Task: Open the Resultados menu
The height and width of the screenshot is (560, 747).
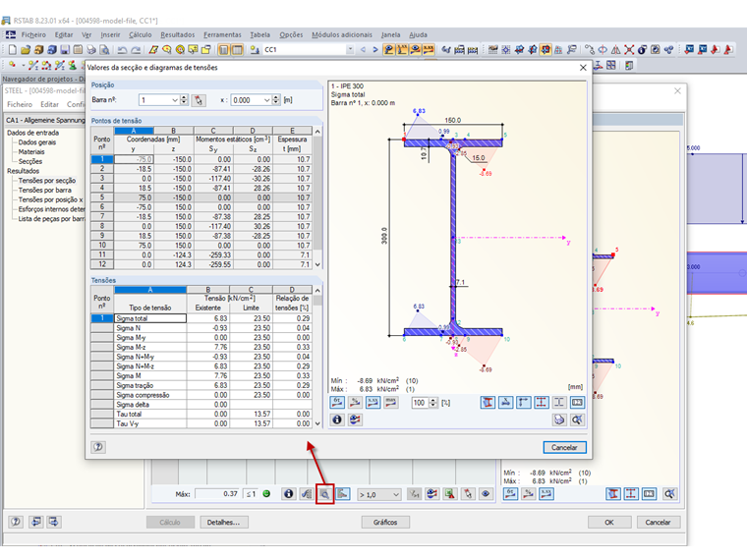Action: (x=177, y=34)
